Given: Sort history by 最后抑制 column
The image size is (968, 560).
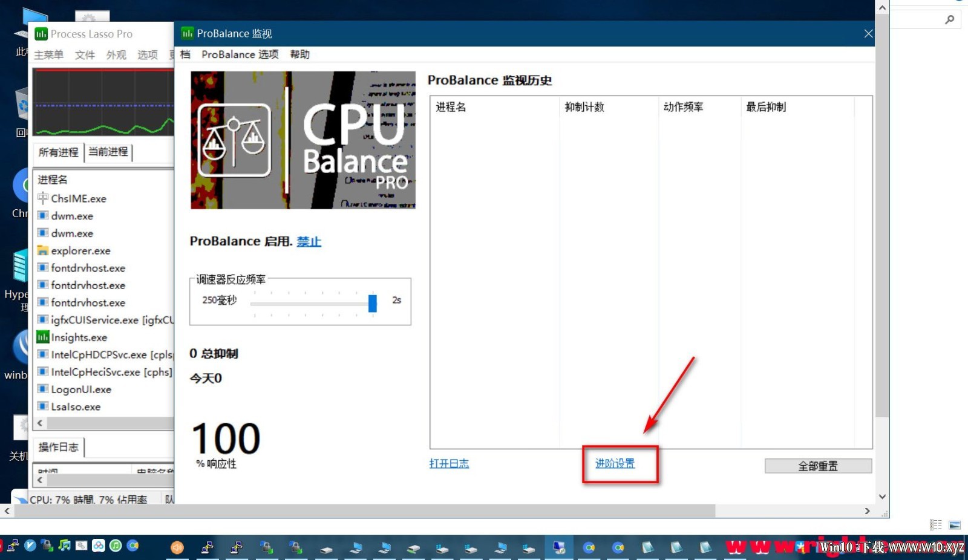Looking at the screenshot, I should point(797,107).
